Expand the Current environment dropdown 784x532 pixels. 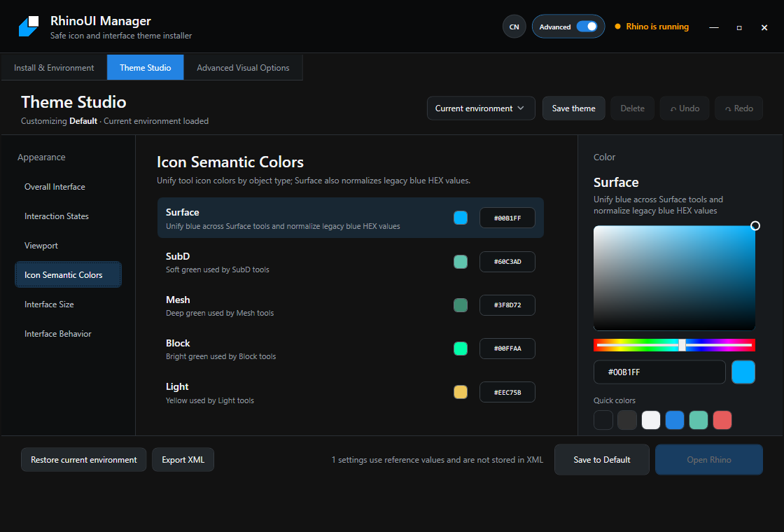(x=481, y=108)
